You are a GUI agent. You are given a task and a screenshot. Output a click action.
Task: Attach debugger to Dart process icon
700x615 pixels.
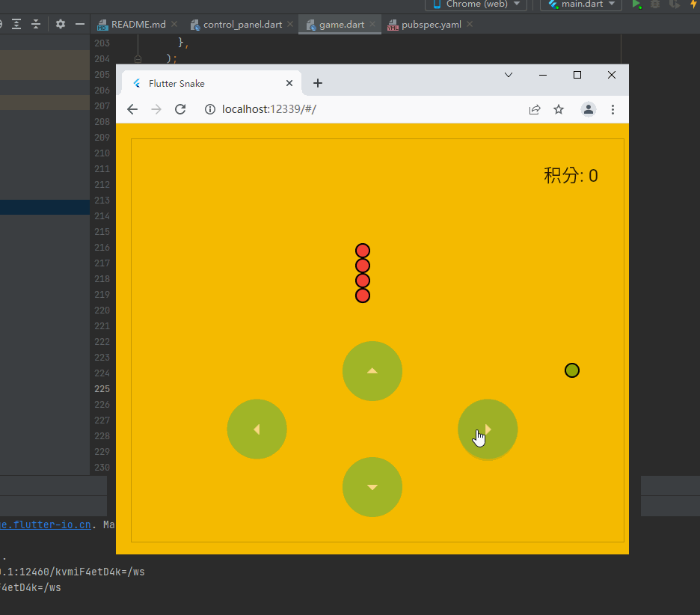pyautogui.click(x=673, y=5)
